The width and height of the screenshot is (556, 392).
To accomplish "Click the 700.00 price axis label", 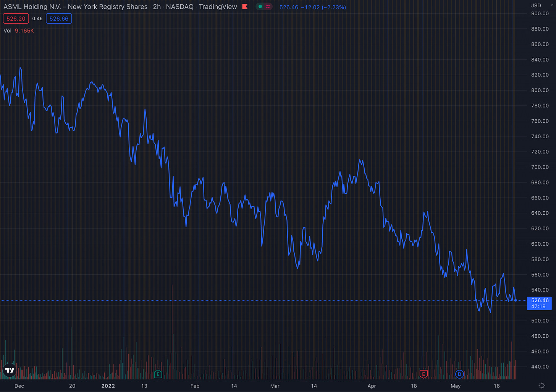I will tap(540, 167).
